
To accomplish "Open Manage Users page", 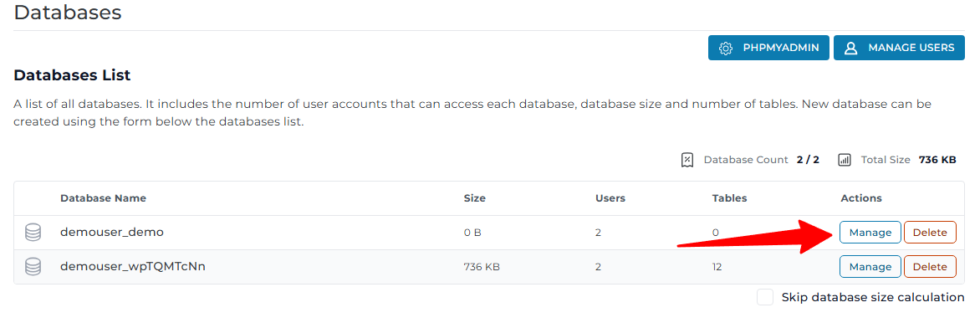I will [x=899, y=48].
